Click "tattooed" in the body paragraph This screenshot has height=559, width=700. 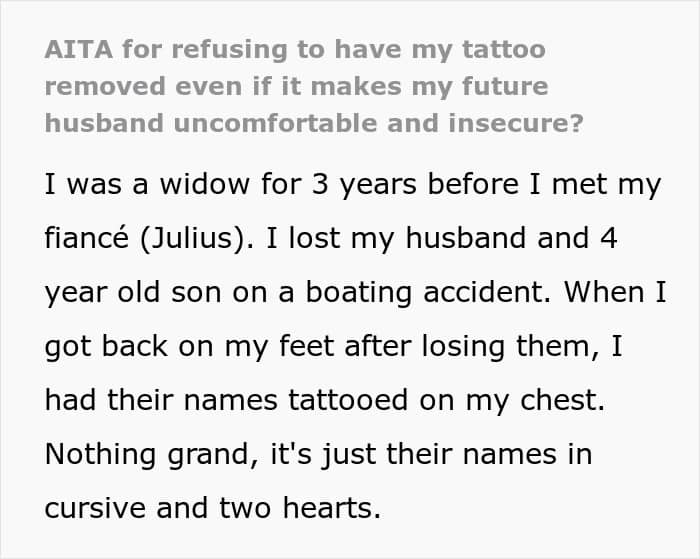348,400
